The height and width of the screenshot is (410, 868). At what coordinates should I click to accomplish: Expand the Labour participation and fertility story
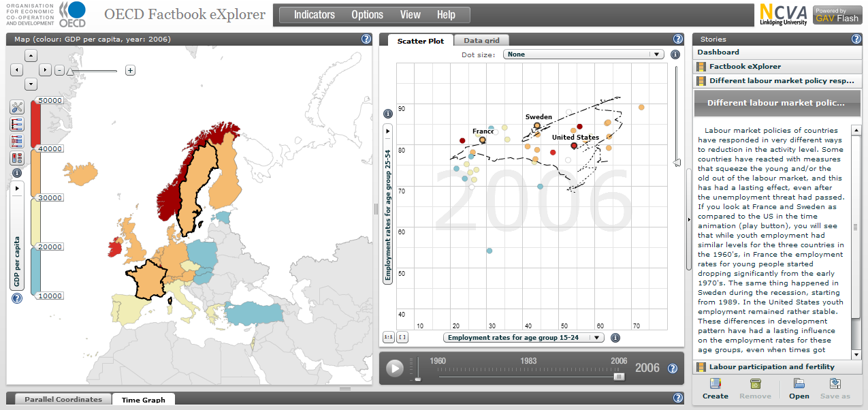(x=777, y=367)
